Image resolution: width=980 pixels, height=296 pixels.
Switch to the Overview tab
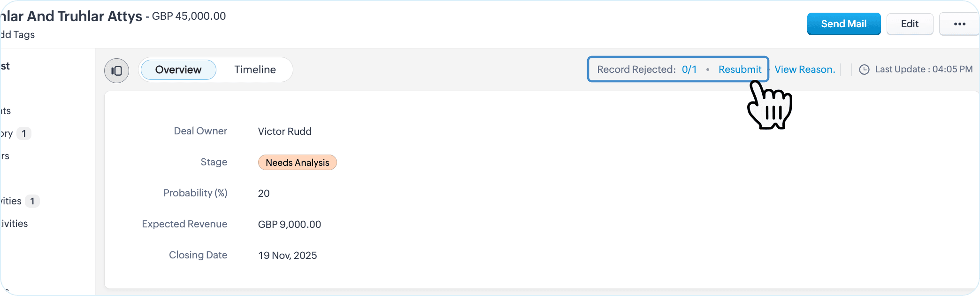click(x=178, y=70)
